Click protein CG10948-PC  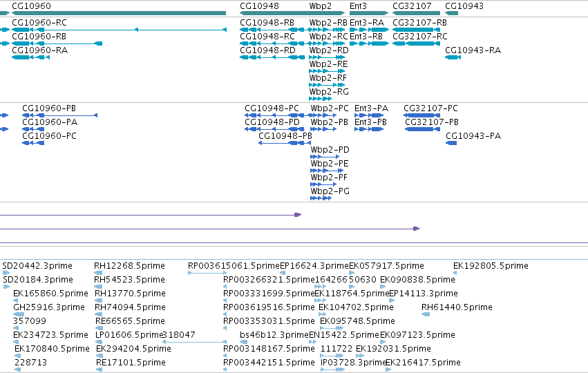coord(272,108)
